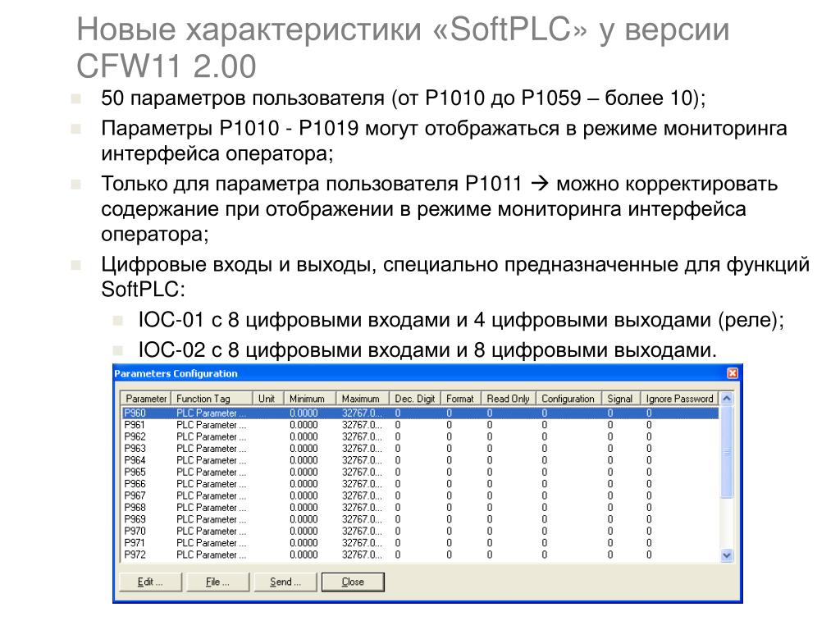Image resolution: width=840 pixels, height=630 pixels.
Task: Click Read Only value in P964 row
Action: pyautogui.click(x=490, y=460)
